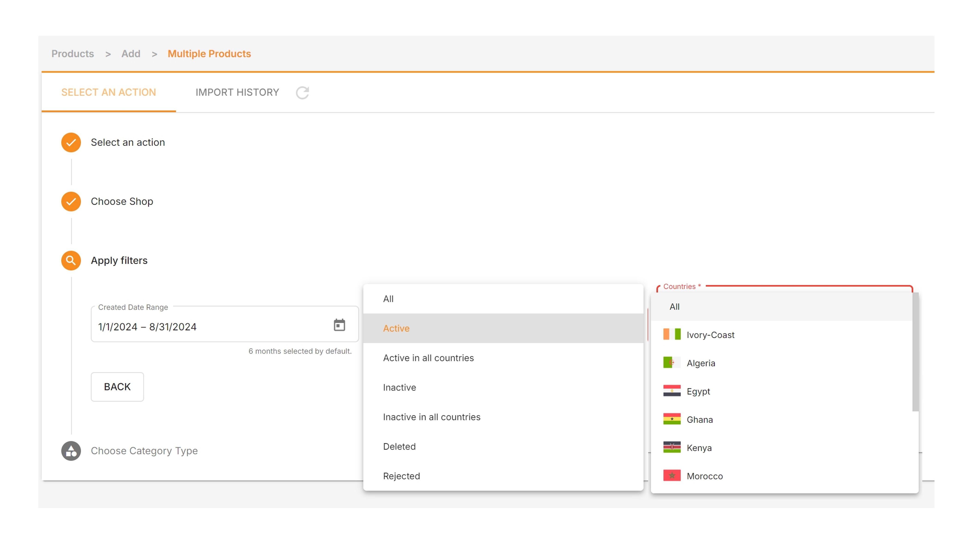Select the Kenya flag icon
980x547 pixels.
pos(672,447)
